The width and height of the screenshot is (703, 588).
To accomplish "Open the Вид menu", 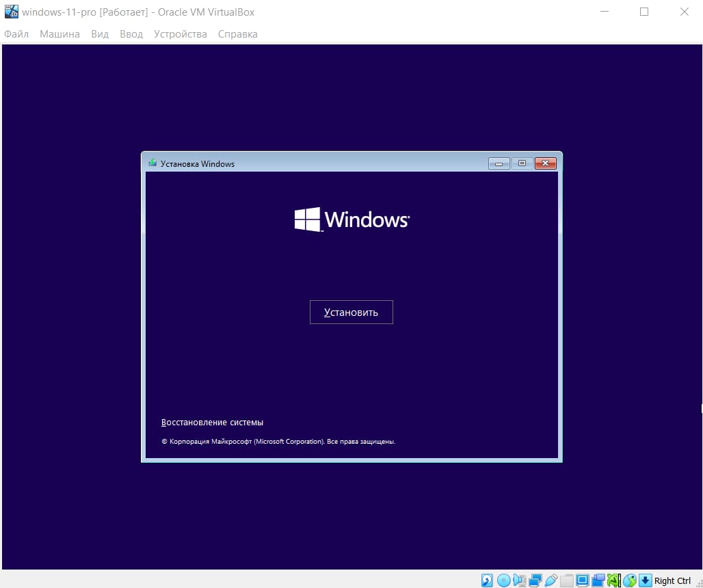I will (x=100, y=34).
